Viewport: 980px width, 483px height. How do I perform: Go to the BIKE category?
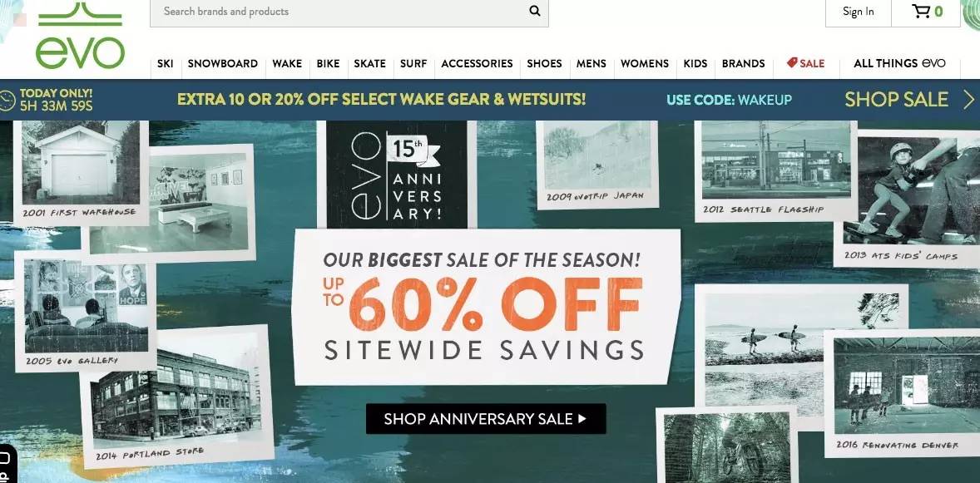tap(328, 63)
